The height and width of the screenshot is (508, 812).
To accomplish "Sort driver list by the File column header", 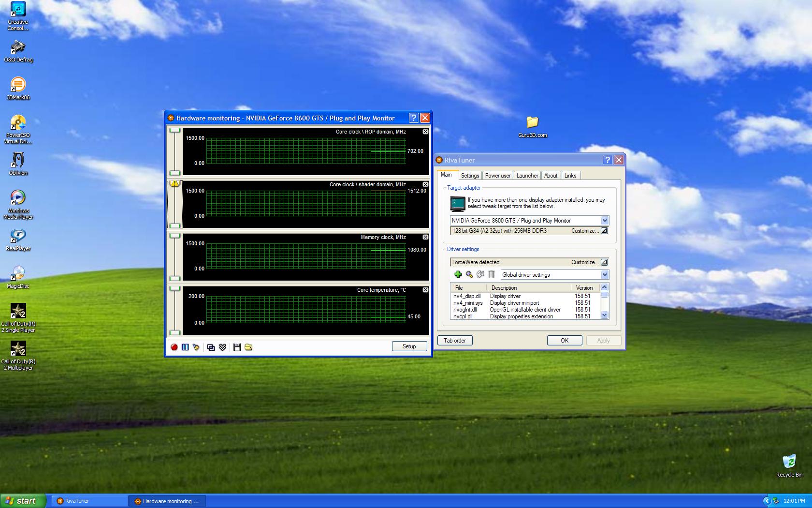I will pyautogui.click(x=468, y=288).
